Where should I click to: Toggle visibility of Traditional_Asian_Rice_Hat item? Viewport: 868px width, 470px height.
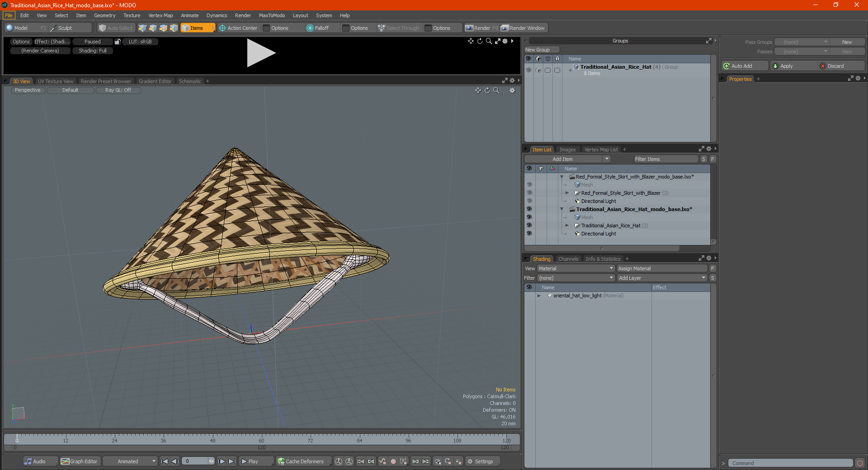pyautogui.click(x=529, y=225)
